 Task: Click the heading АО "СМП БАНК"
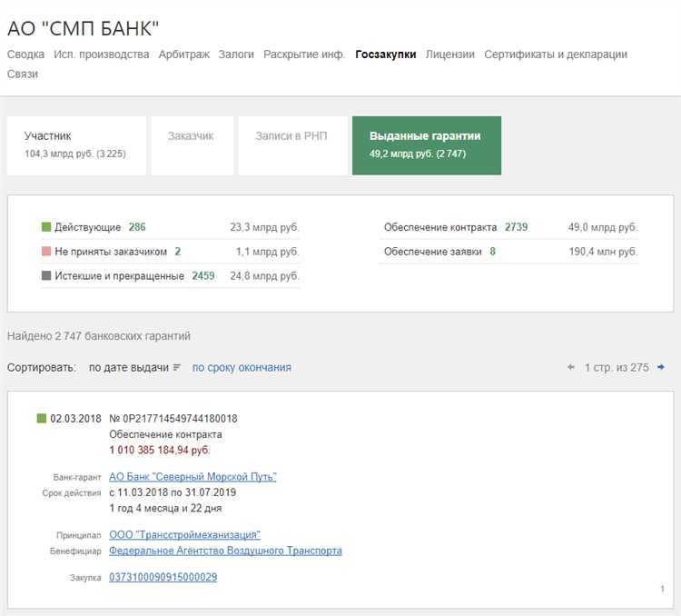tap(83, 28)
